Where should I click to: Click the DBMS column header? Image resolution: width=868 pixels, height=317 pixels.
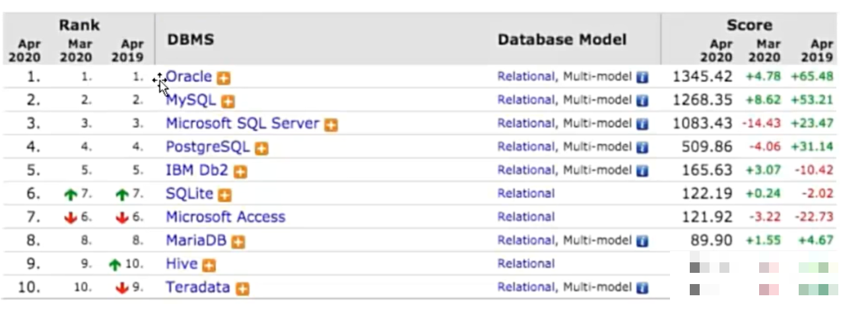[190, 40]
